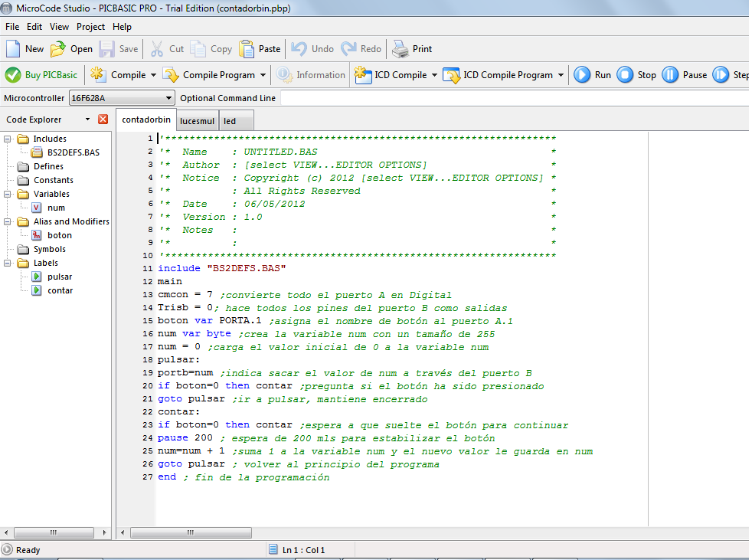Switch to the lucesmul tab
The height and width of the screenshot is (560, 752).
(197, 121)
